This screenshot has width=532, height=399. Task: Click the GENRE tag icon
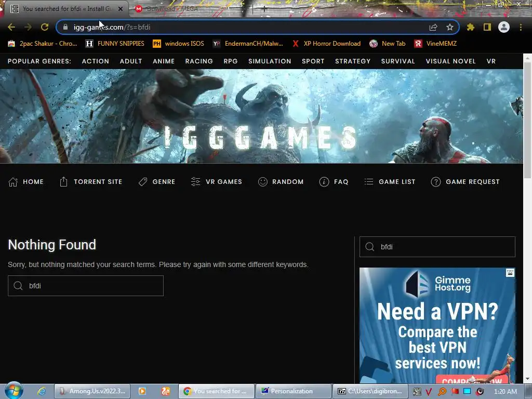pyautogui.click(x=143, y=182)
